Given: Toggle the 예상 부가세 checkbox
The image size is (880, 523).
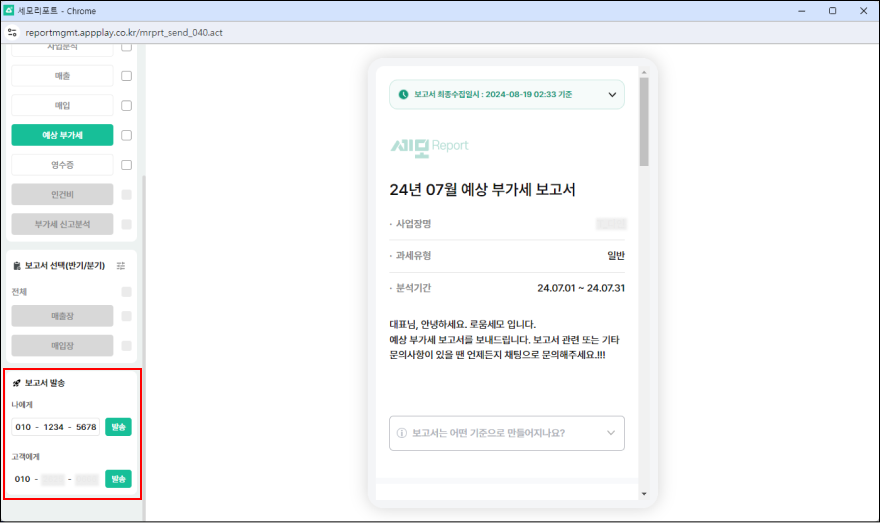Looking at the screenshot, I should 126,135.
